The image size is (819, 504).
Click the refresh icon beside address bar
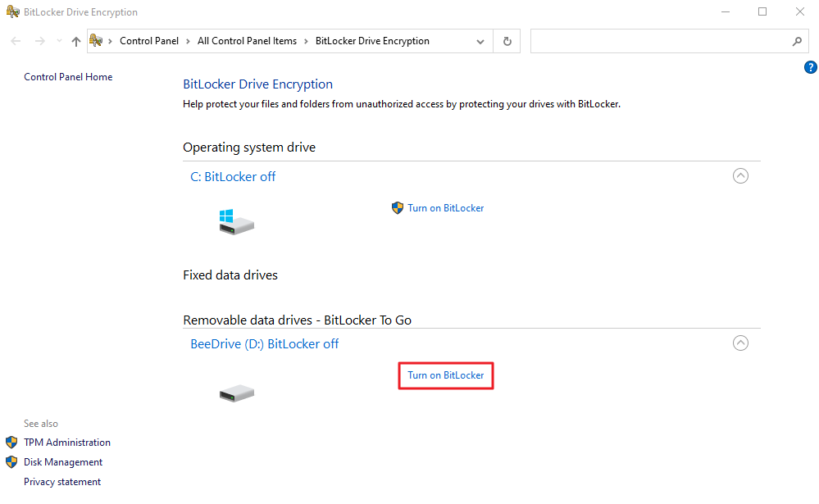[507, 41]
